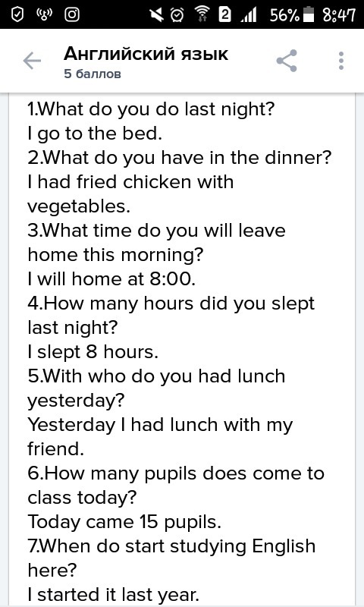Tap the back arrow icon
Viewport: 364px width, 607px height.
(32, 61)
